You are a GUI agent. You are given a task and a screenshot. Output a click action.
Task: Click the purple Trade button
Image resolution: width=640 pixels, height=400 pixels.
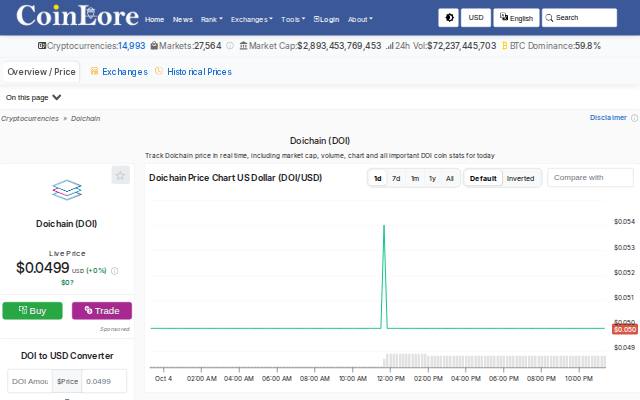coord(102,311)
